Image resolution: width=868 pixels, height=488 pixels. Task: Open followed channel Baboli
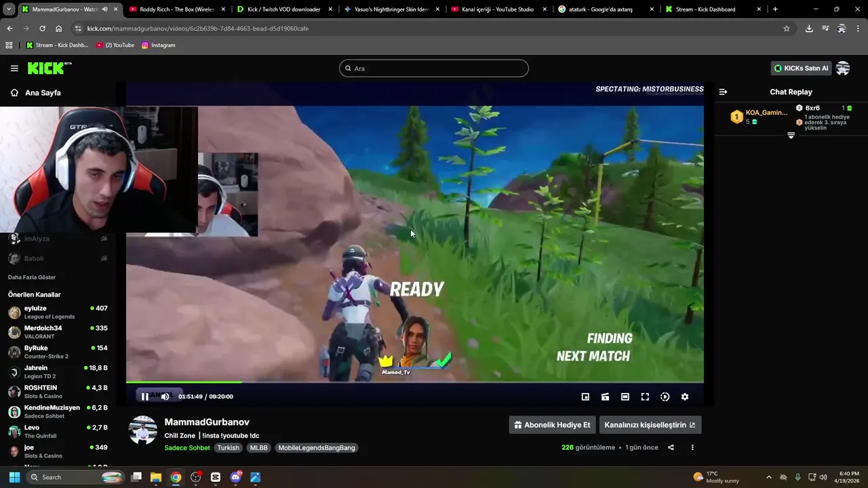pyautogui.click(x=58, y=258)
